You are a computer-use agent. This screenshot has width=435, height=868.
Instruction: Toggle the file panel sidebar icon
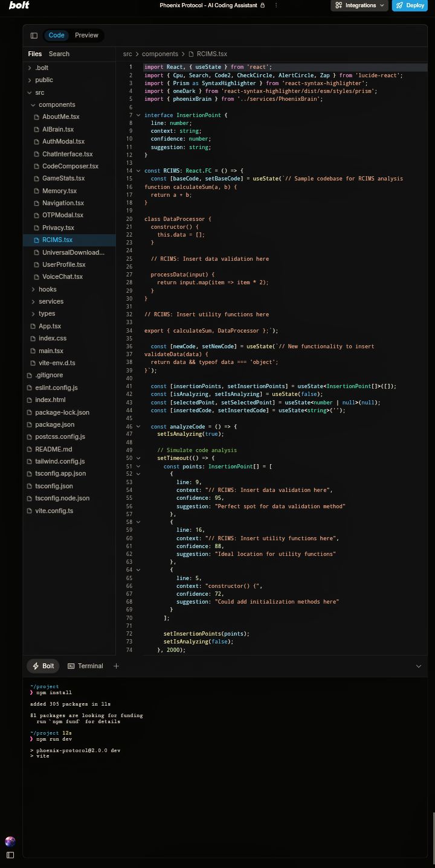[34, 36]
